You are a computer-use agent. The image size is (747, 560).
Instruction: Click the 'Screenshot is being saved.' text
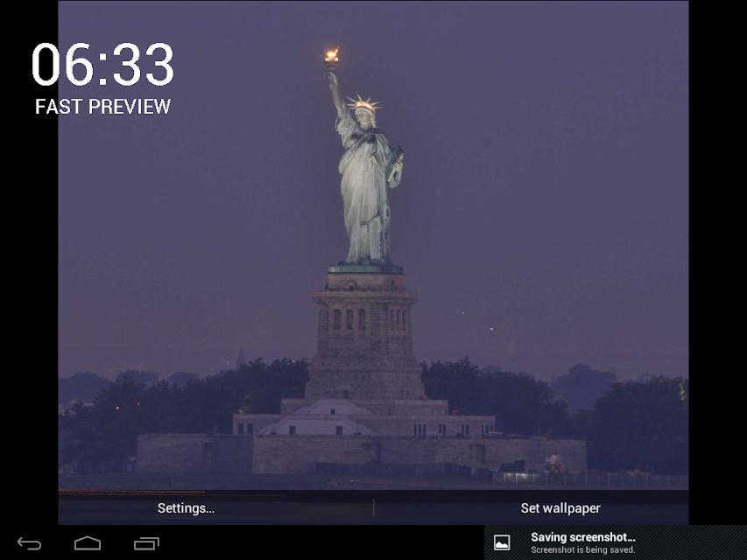(x=582, y=549)
